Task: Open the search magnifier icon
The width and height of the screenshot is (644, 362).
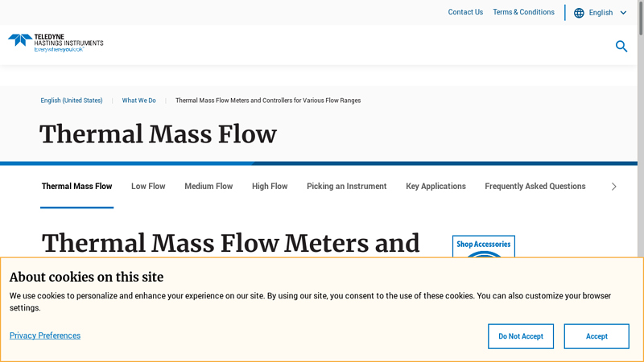Action: click(x=621, y=47)
